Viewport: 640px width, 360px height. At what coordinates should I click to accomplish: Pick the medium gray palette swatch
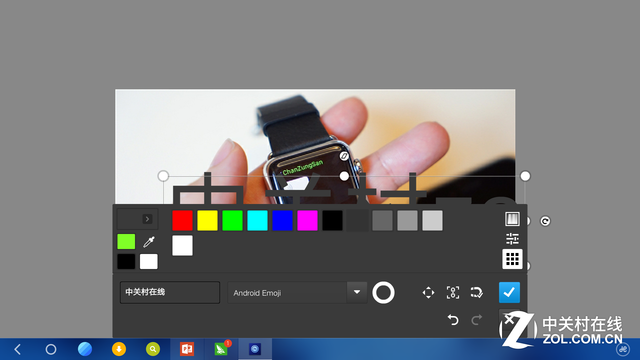[382, 220]
